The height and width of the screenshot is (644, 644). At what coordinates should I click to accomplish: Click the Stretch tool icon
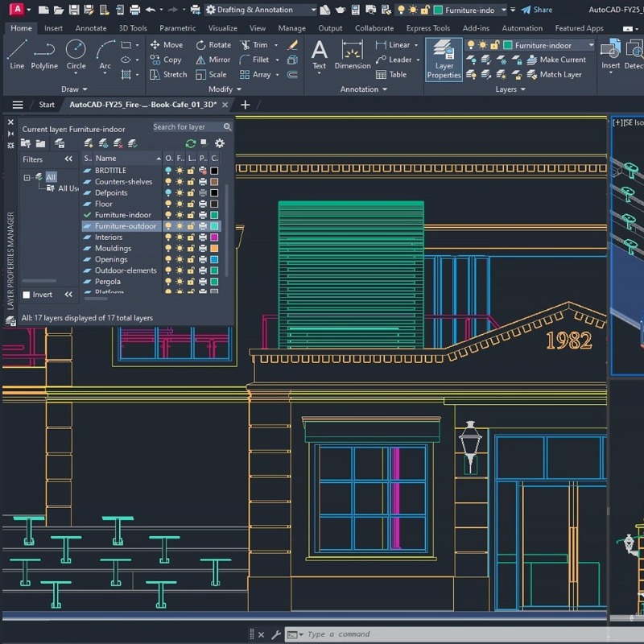click(155, 74)
